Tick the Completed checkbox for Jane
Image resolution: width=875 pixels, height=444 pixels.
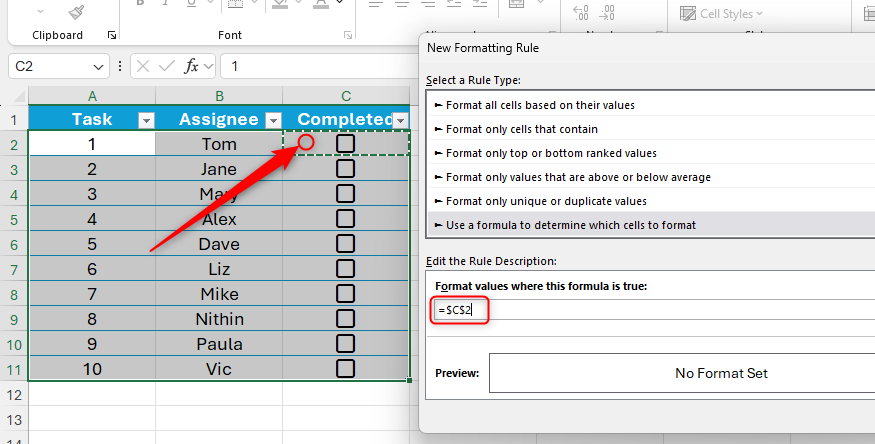pos(346,169)
